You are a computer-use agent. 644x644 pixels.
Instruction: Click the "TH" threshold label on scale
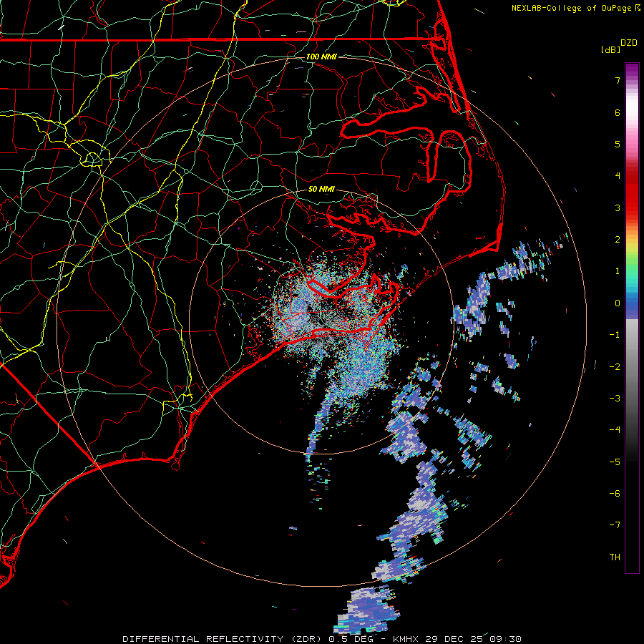[x=615, y=557]
